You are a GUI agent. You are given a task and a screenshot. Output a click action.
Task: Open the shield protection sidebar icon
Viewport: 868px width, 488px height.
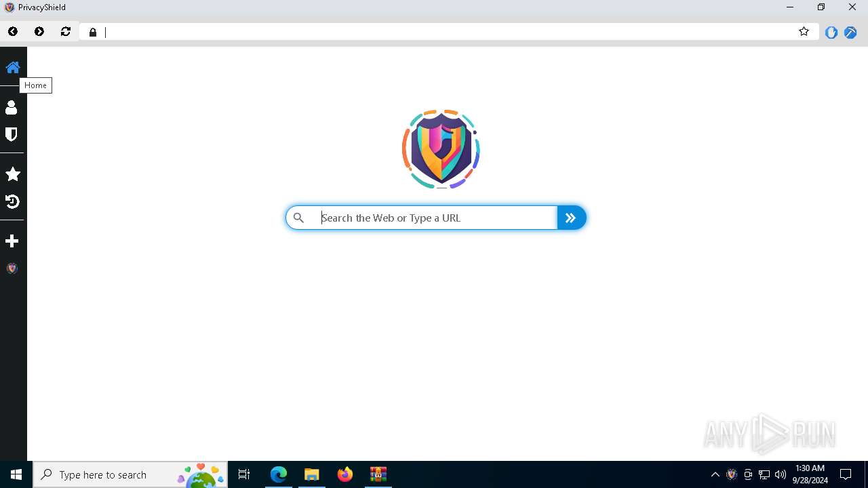tap(12, 134)
